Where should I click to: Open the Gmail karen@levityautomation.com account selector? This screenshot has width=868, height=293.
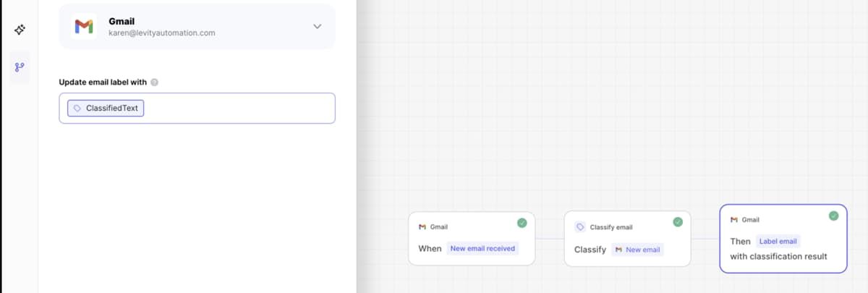coord(197,27)
